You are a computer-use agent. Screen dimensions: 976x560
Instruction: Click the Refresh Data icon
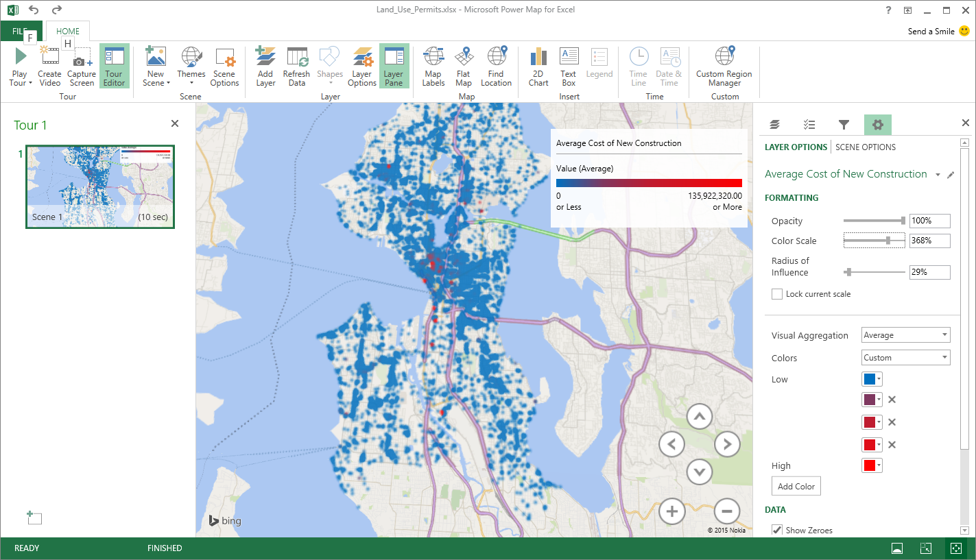tap(296, 67)
